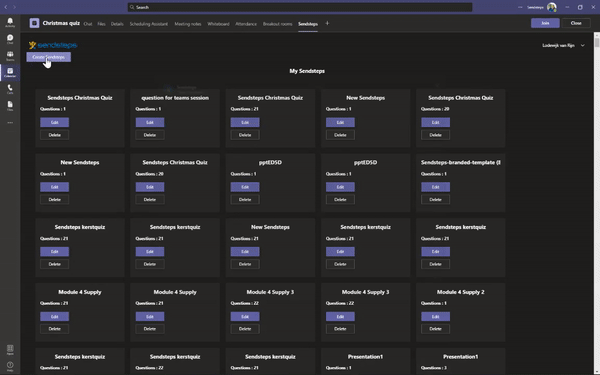The image size is (600, 375).
Task: Click into the Search box
Action: coord(300,7)
